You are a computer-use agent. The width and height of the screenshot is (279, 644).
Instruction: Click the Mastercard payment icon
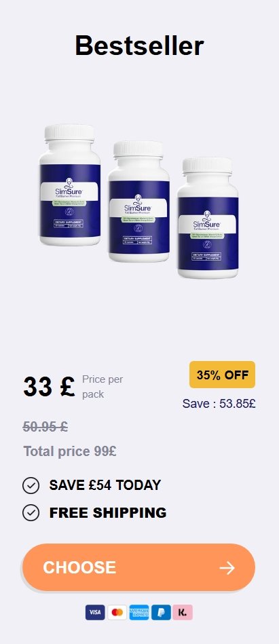(117, 612)
